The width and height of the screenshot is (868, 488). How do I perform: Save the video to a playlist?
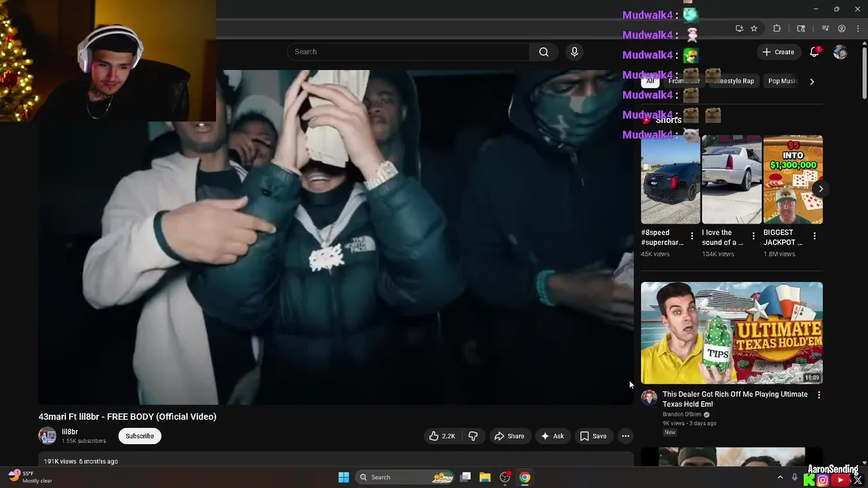pyautogui.click(x=593, y=436)
